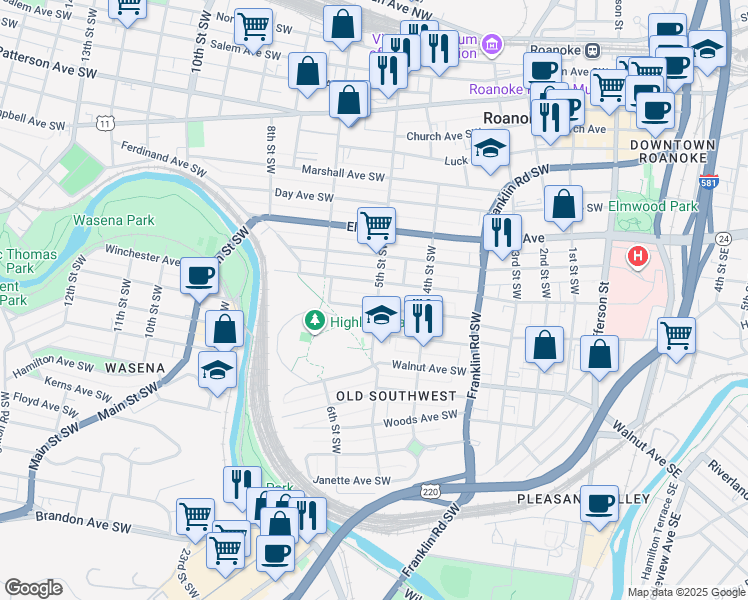Open the coffee shop marker in Pleasant Valley
The width and height of the screenshot is (748, 600).
pyautogui.click(x=600, y=503)
